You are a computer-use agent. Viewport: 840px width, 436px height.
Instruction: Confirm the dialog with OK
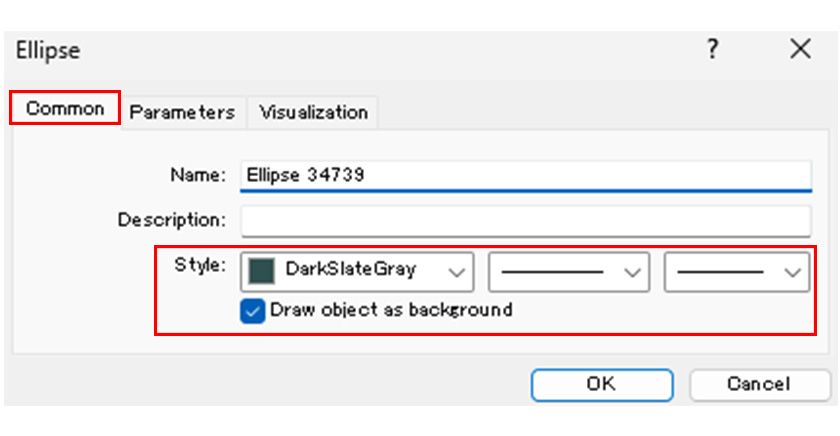click(x=601, y=384)
